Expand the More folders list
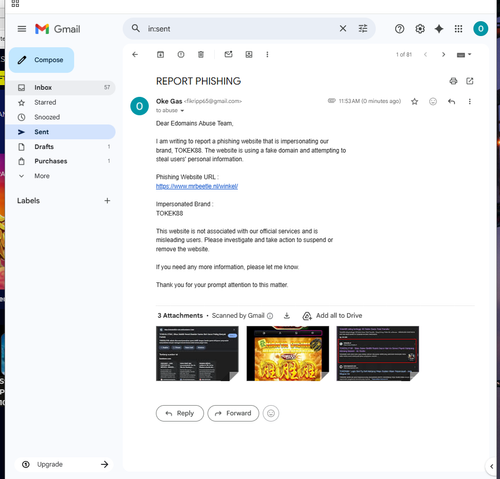The height and width of the screenshot is (479, 500). (61, 176)
